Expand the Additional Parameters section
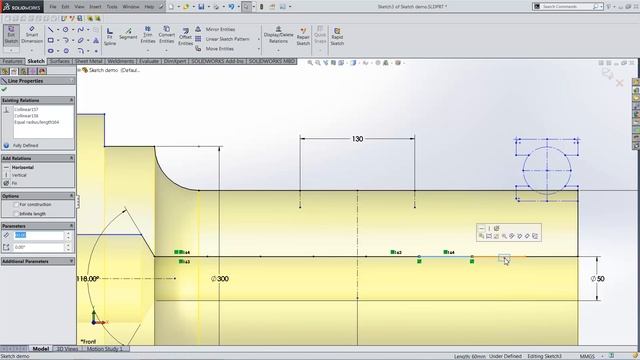Image resolution: width=640 pixels, height=360 pixels. click(x=71, y=261)
